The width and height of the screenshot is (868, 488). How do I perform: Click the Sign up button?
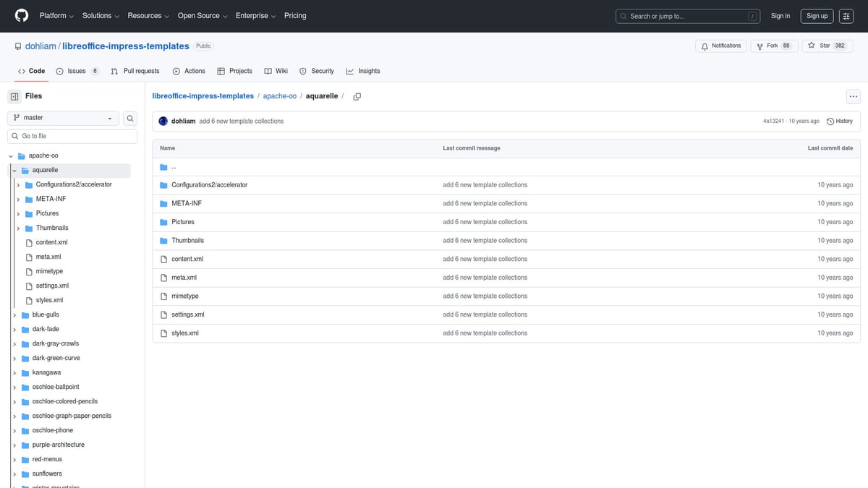817,16
